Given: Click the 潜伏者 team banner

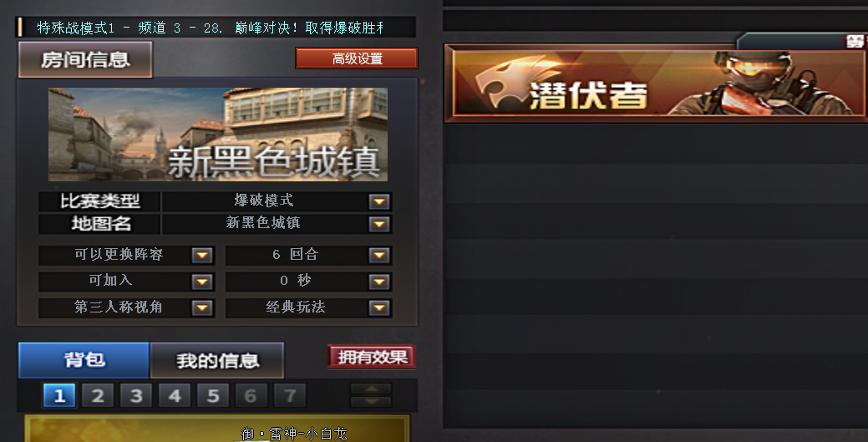Looking at the screenshot, I should [657, 83].
